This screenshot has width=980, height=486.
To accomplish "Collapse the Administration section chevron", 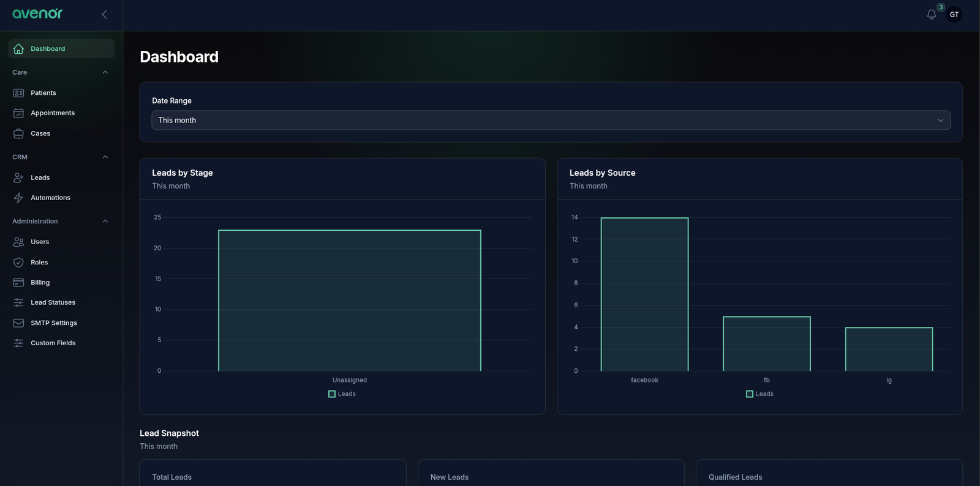I will tap(105, 221).
